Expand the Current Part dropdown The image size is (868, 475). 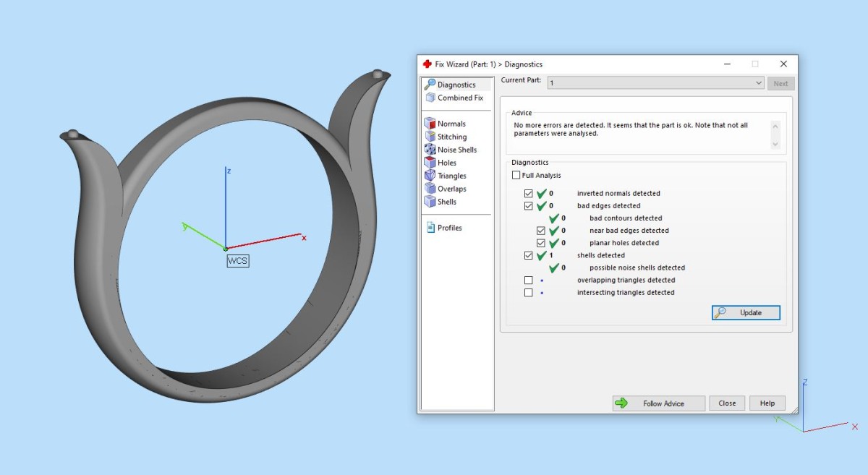tap(758, 83)
